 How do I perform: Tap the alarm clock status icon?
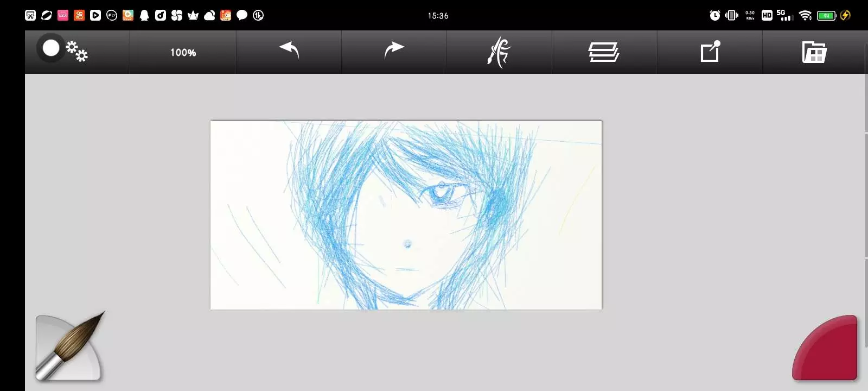pyautogui.click(x=715, y=15)
